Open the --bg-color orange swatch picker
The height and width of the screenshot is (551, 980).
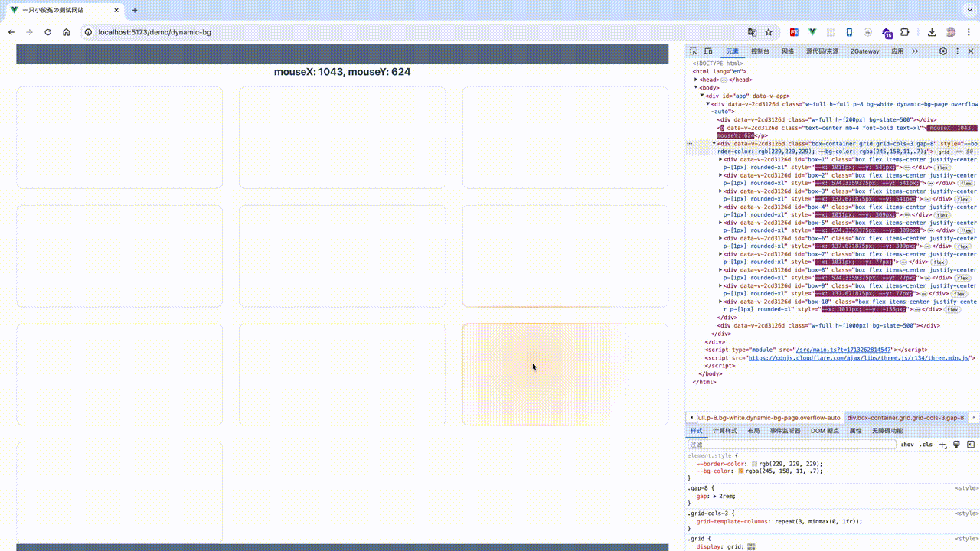point(741,471)
